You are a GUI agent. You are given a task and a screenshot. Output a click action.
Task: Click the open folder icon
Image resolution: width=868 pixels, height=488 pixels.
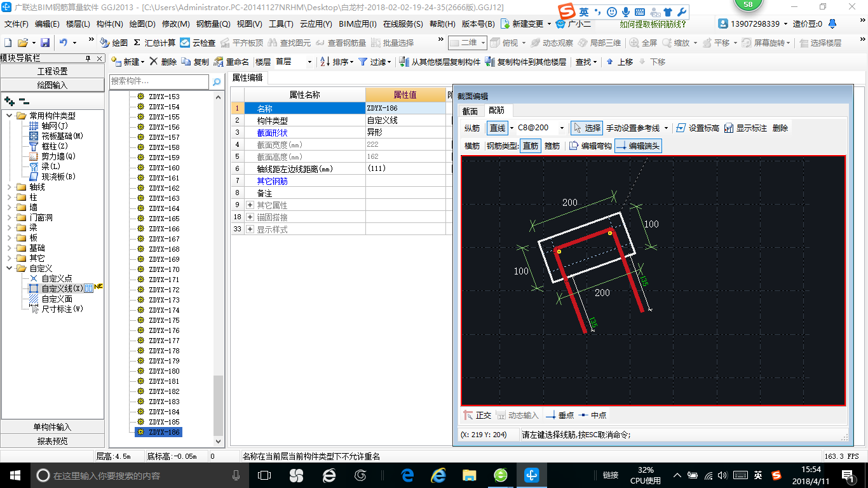(22, 43)
